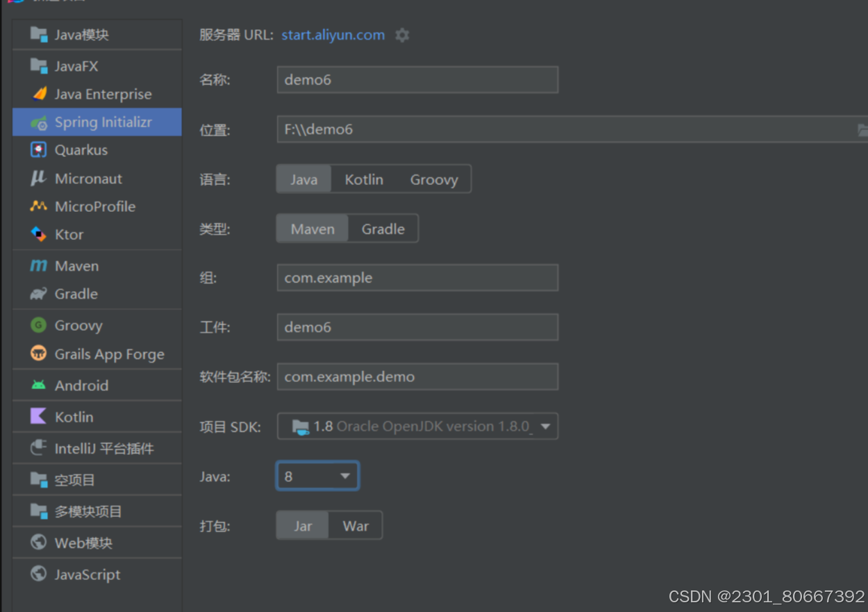Click the Java模块 folder icon
The width and height of the screenshot is (868, 612).
[39, 34]
